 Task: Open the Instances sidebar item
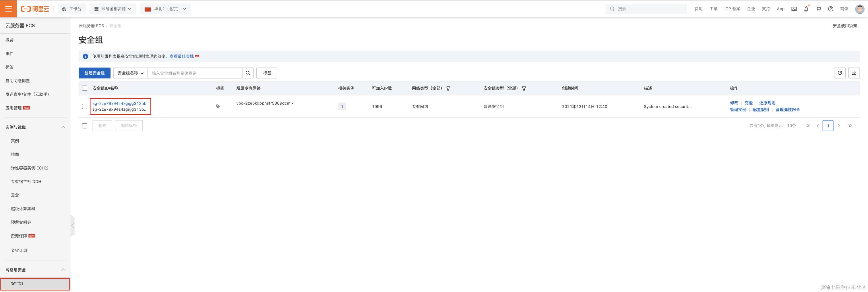click(15, 141)
